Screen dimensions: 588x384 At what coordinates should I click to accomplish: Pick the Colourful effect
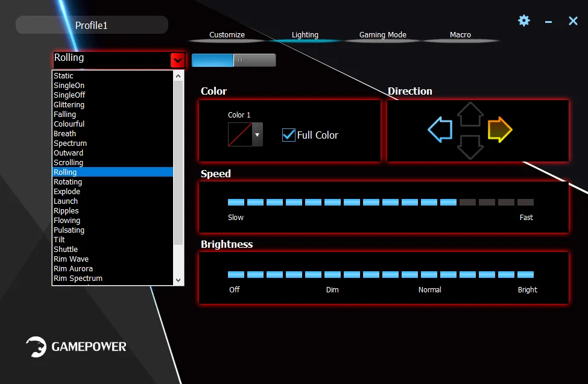pyautogui.click(x=113, y=124)
